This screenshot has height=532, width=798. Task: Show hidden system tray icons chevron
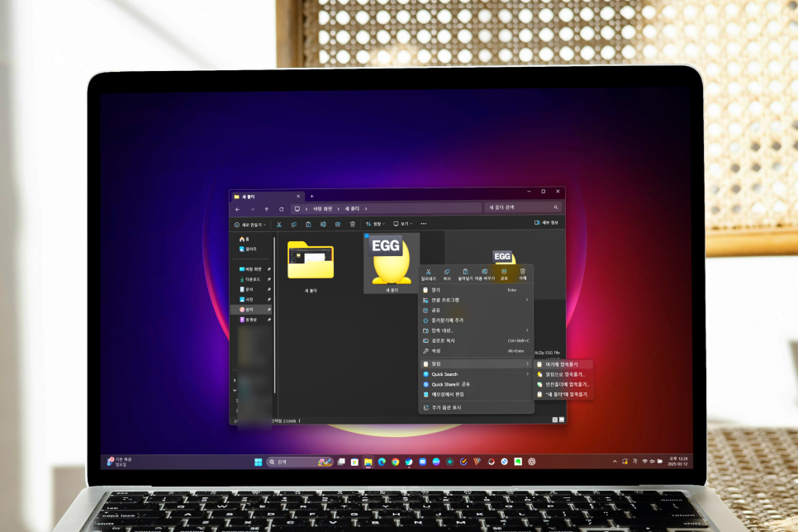pos(615,462)
